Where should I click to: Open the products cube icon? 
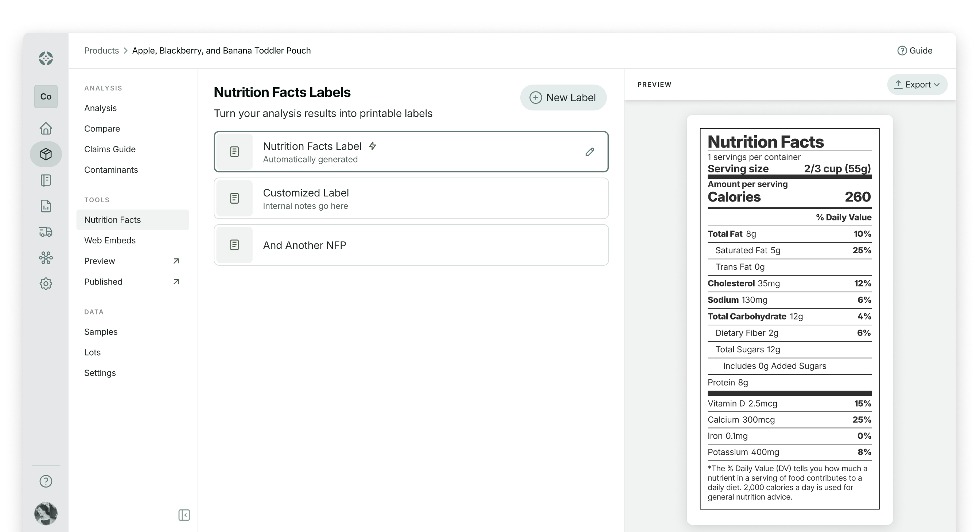click(x=46, y=154)
